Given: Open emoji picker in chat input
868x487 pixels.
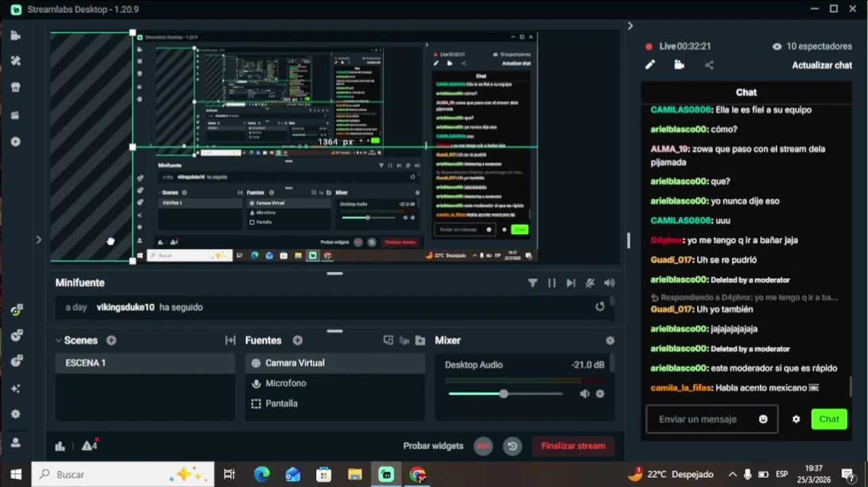Looking at the screenshot, I should coord(763,419).
